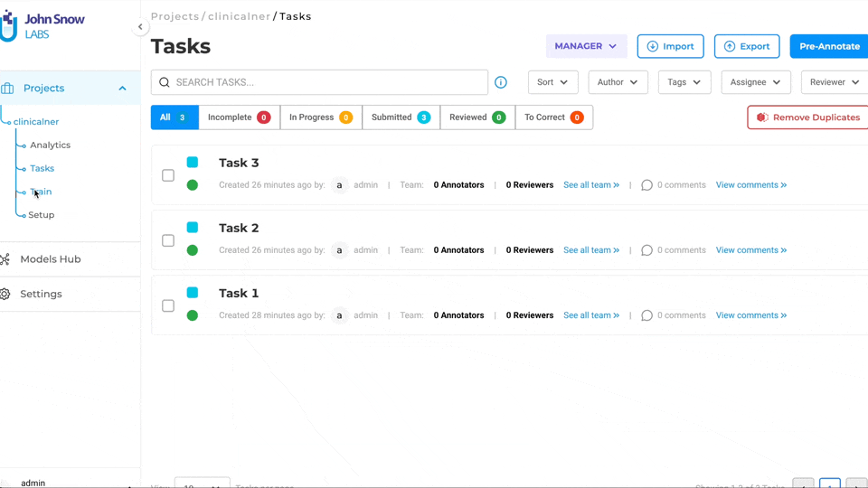Open Train in the sidebar tree
868x488 pixels.
click(x=41, y=192)
